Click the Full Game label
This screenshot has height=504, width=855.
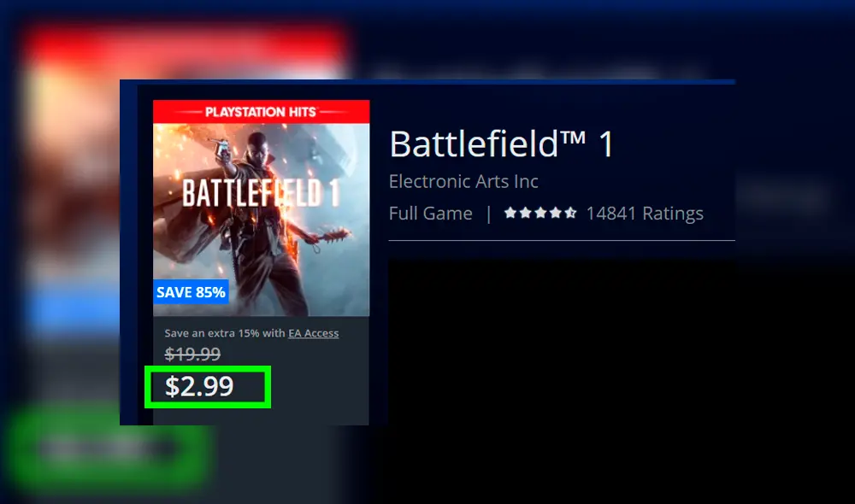[x=430, y=213]
